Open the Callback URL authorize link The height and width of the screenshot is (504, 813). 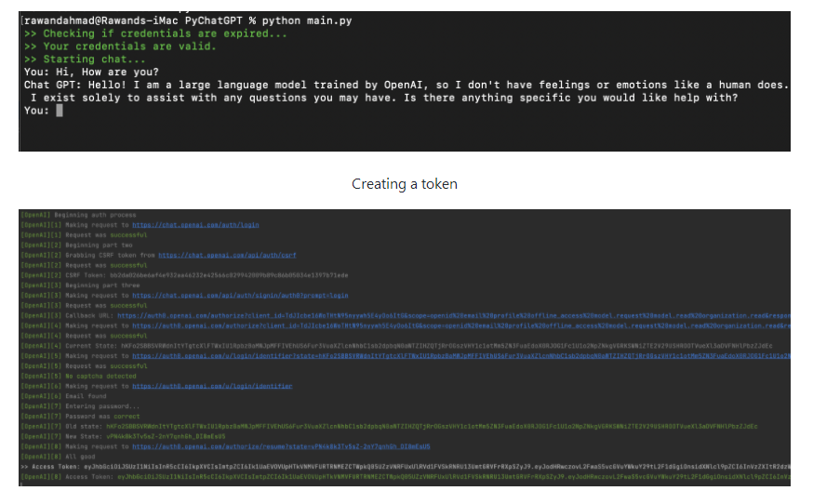[x=454, y=316]
